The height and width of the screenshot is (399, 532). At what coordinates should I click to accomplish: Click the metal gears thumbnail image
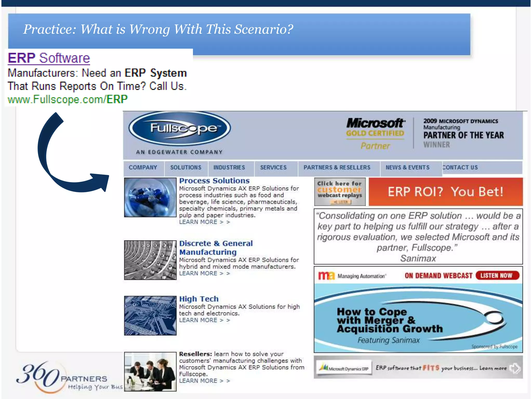click(150, 260)
